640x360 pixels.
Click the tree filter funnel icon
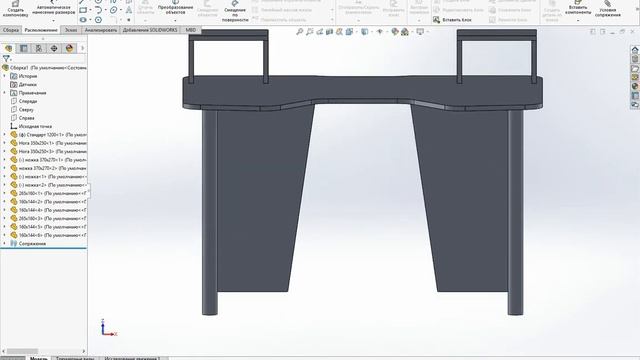tap(6, 59)
